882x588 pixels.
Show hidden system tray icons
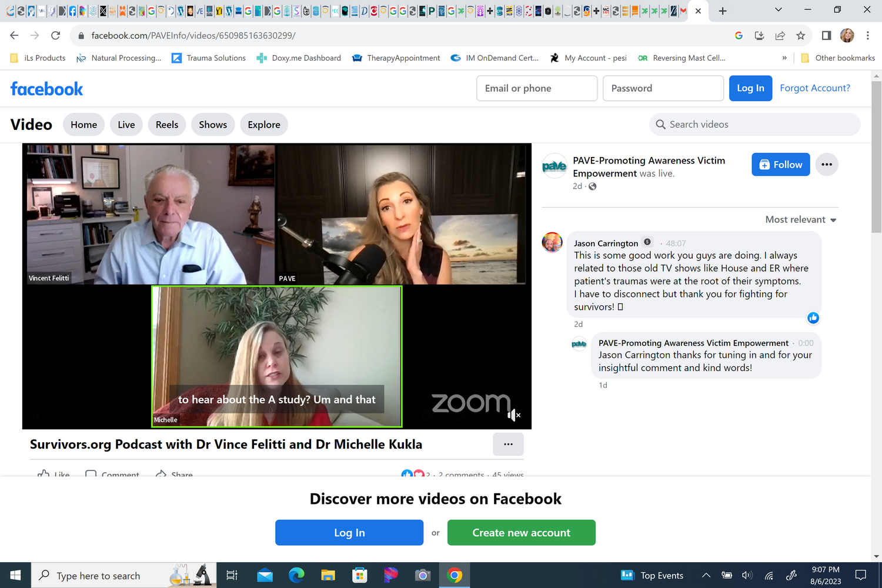(706, 575)
